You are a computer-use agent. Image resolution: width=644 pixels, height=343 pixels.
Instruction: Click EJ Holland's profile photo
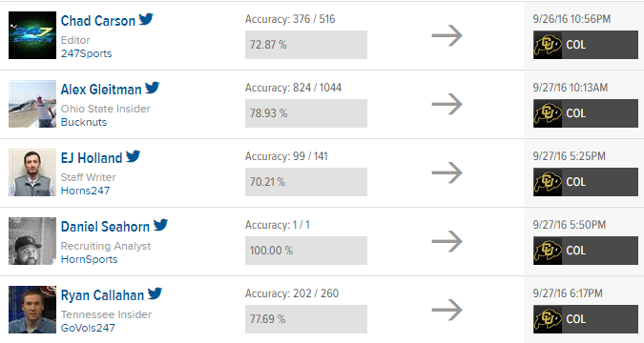pyautogui.click(x=32, y=172)
